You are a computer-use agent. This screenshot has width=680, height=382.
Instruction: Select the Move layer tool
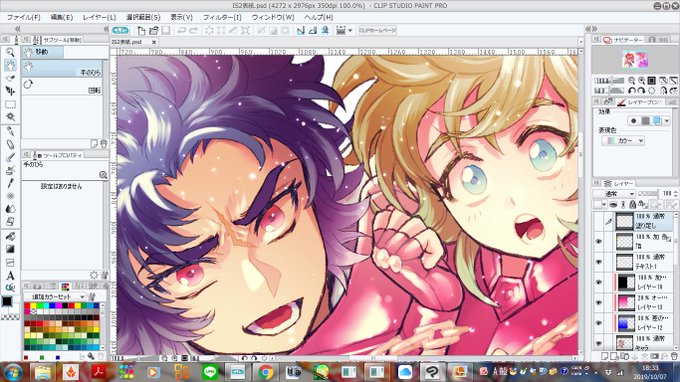coord(10,91)
